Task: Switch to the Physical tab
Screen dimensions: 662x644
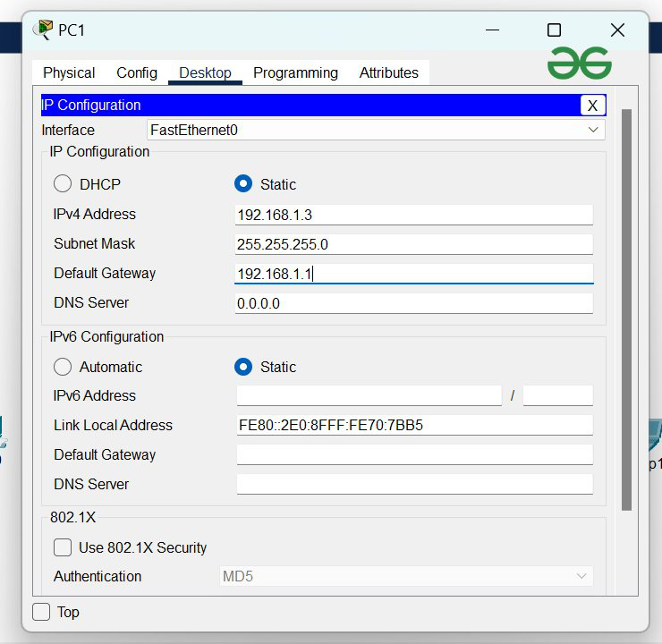Action: pyautogui.click(x=69, y=72)
